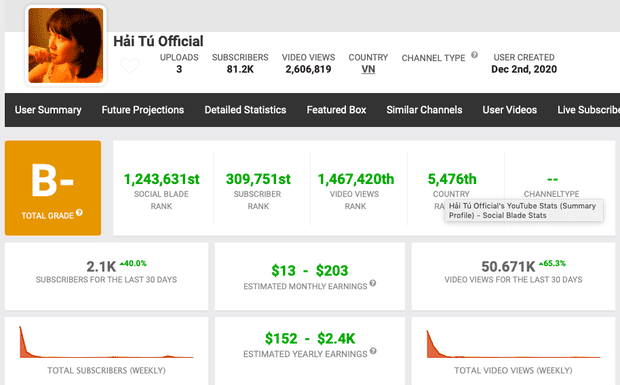Screen dimensions: 620x385
Task: Click the Estimated Monthly Earnings help icon
Action: (372, 283)
